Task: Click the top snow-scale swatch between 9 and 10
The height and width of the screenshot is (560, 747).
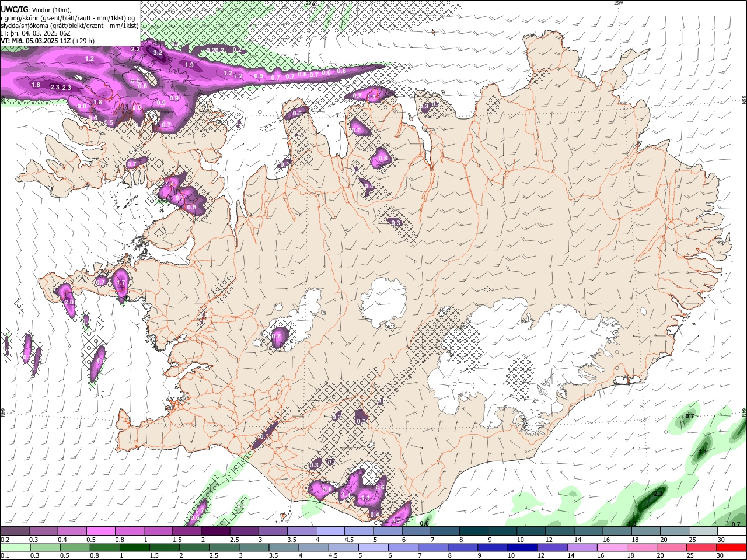Action: coord(502,531)
